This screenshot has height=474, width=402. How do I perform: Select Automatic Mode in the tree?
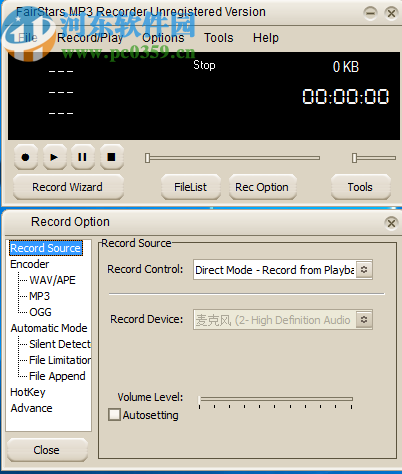(x=49, y=328)
